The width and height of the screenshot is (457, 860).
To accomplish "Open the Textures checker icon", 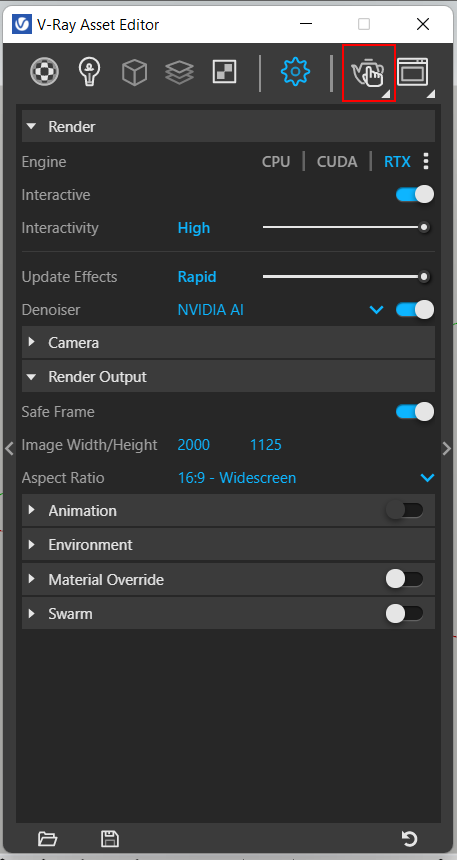I will point(224,72).
